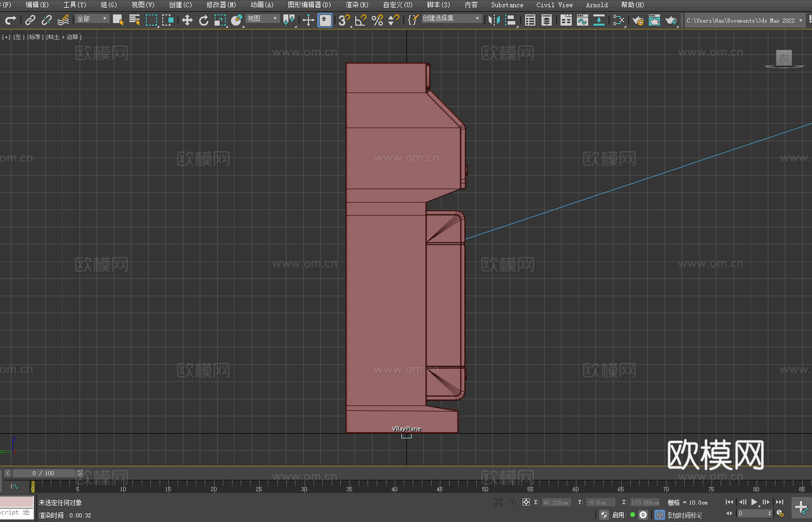Click the pink MAXScript listener color box
The image size is (812, 522).
(16, 502)
